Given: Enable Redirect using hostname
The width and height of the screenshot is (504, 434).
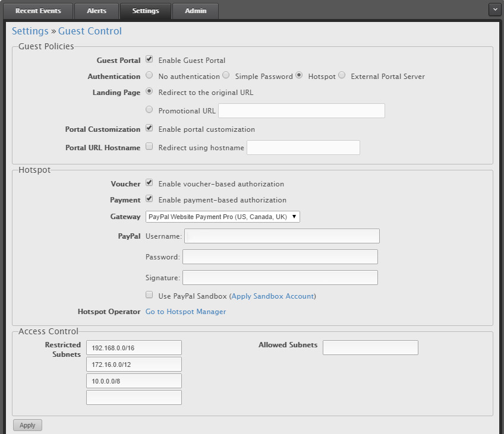Looking at the screenshot, I should click(149, 147).
